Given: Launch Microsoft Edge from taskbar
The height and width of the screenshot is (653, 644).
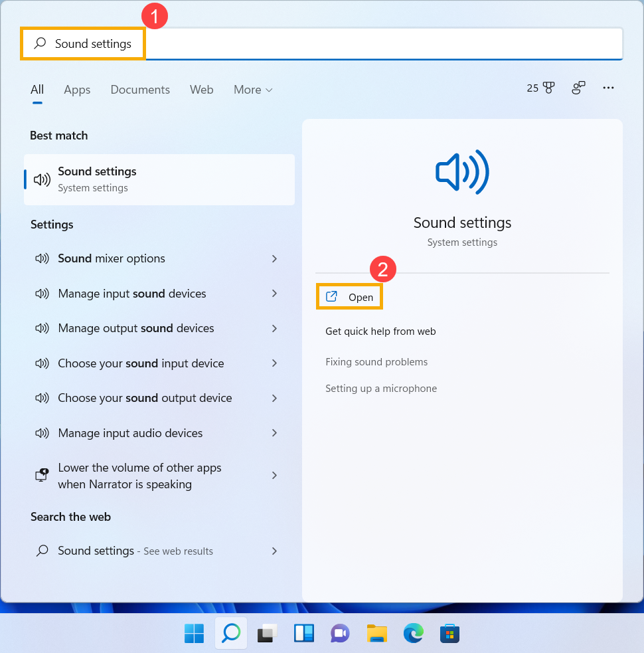Looking at the screenshot, I should click(413, 634).
